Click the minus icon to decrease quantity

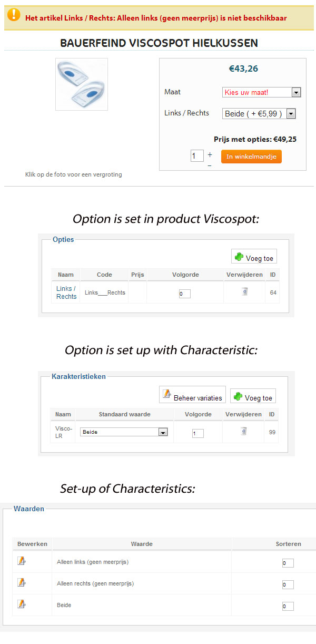pyautogui.click(x=210, y=165)
